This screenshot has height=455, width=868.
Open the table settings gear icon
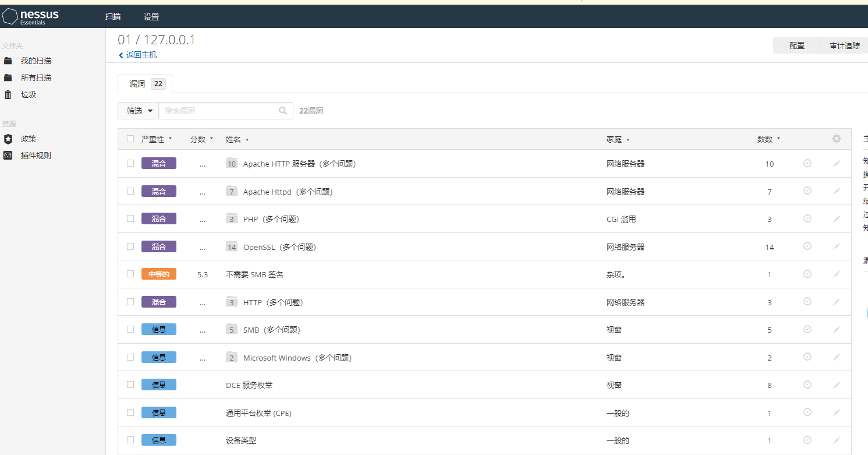tap(837, 139)
